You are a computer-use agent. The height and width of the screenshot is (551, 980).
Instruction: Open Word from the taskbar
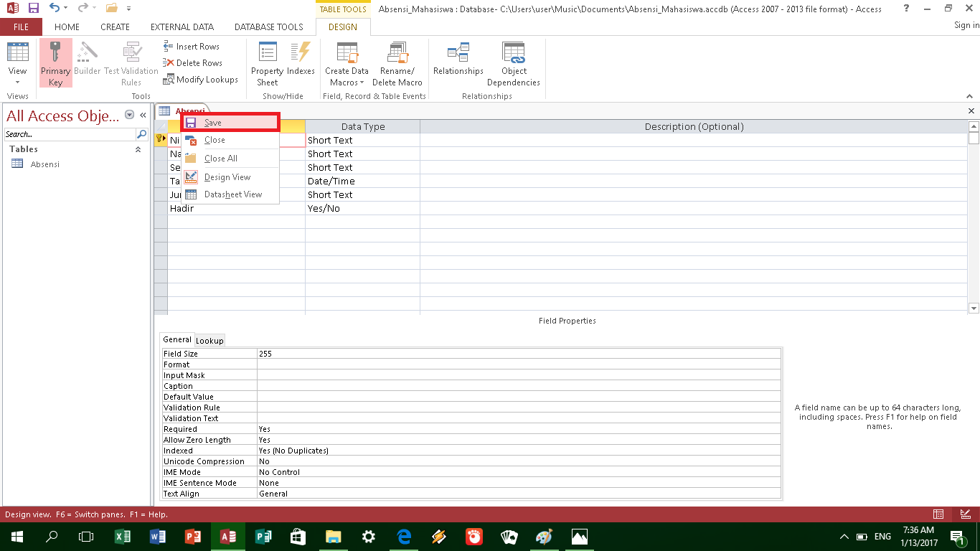point(158,536)
